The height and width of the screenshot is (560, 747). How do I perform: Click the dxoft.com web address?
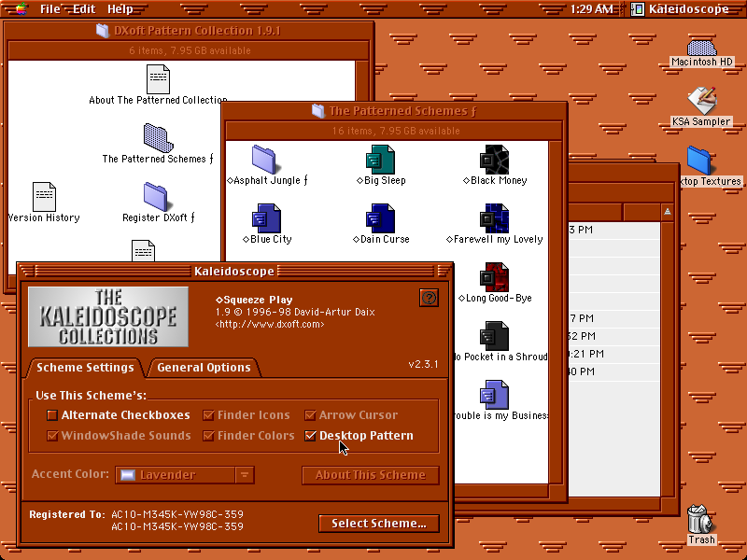tap(270, 324)
